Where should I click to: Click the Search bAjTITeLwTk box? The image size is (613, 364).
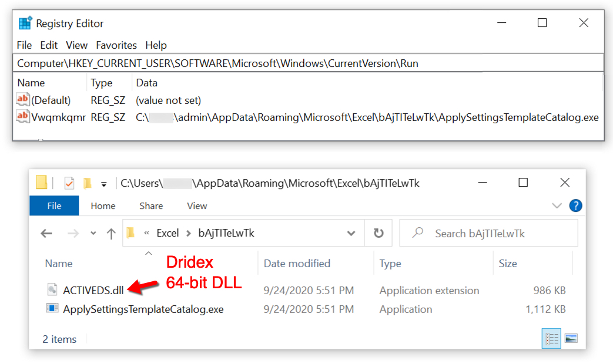tap(488, 233)
